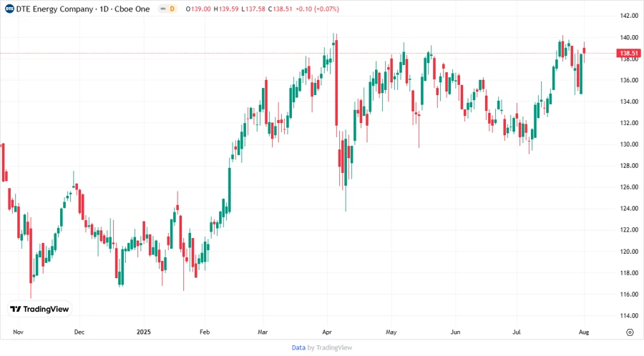Open the "Data" link below the chart
Viewport: 644px width, 356px height.
click(298, 348)
